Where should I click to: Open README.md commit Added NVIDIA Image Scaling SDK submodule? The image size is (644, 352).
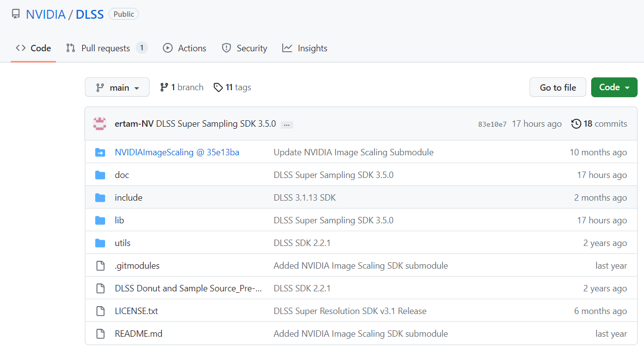[361, 334]
